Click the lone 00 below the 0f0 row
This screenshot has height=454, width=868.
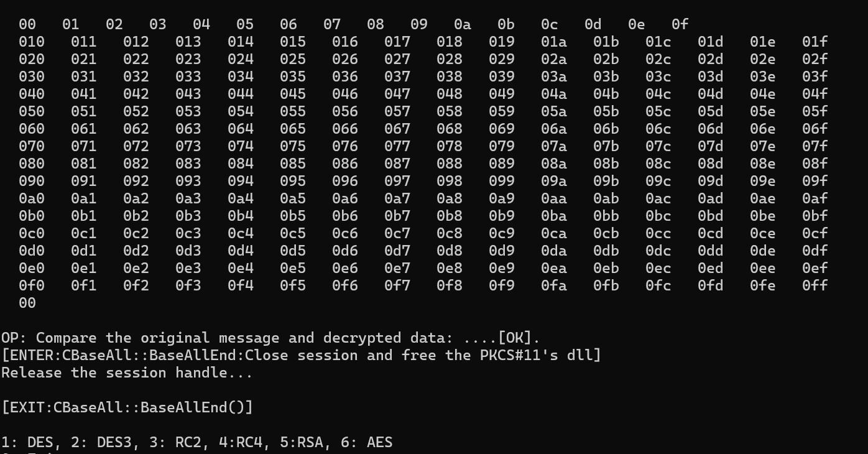(27, 303)
